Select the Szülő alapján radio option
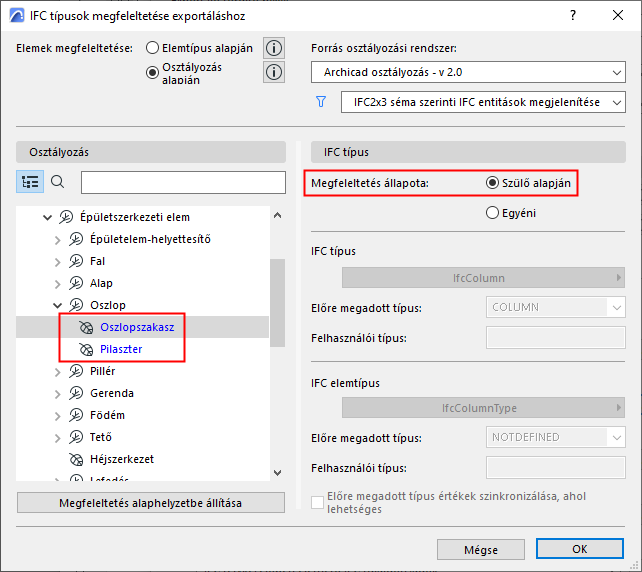This screenshot has width=642, height=572. pyautogui.click(x=492, y=183)
